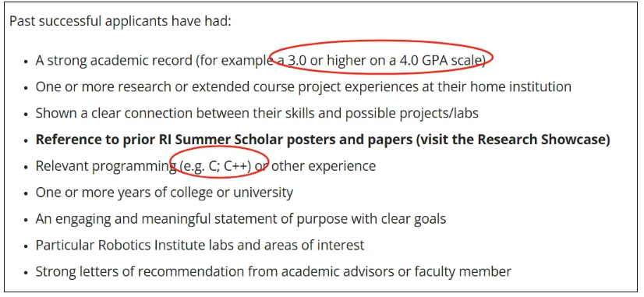Click 'An engaging and meaningful statement' line
Image resolution: width=644 pixels, height=297 pixels.
pos(241,218)
